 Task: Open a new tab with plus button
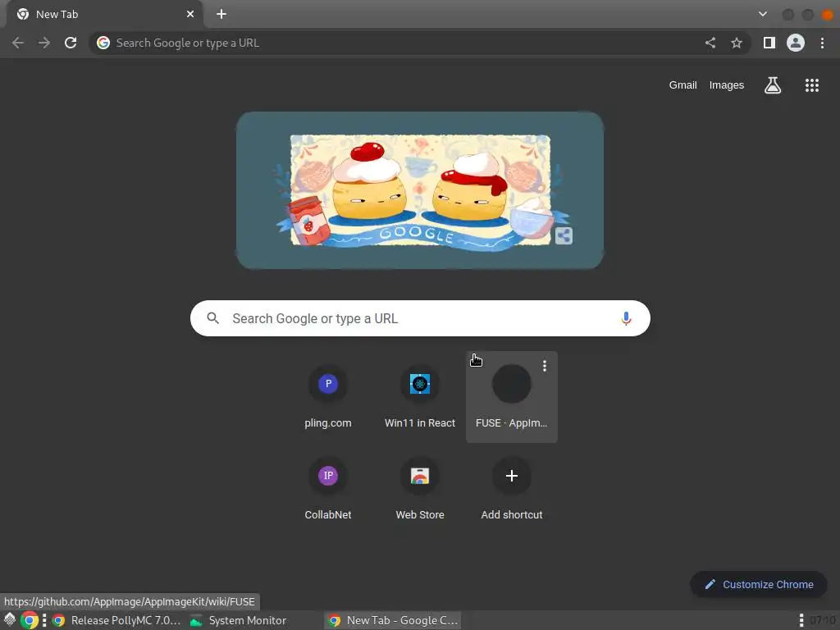click(x=221, y=14)
